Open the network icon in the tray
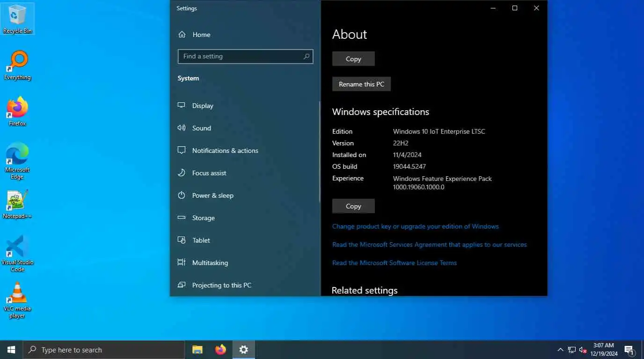Viewport: 644px width, 359px height. pyautogui.click(x=571, y=350)
